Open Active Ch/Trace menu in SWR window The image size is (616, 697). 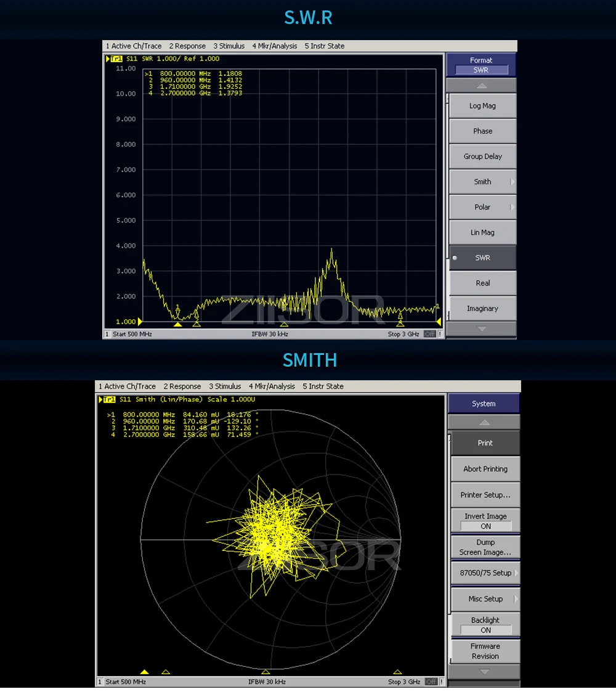(133, 46)
